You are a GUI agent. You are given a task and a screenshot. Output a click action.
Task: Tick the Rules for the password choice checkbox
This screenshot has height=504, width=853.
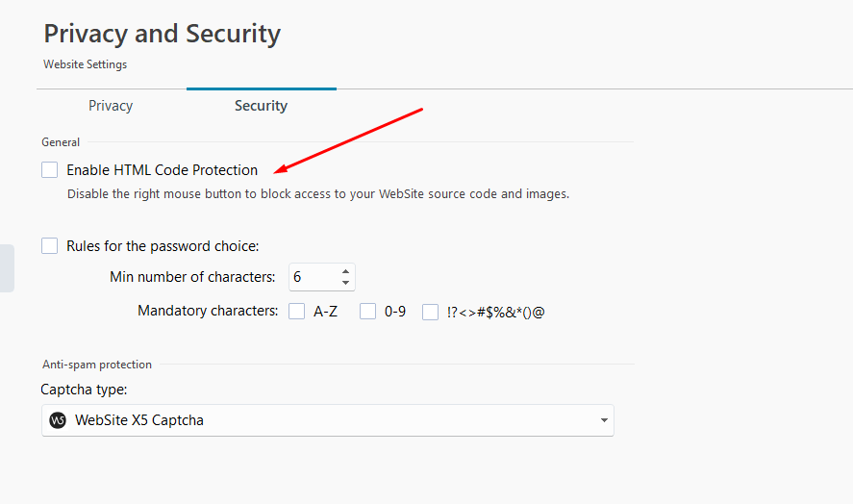click(49, 246)
